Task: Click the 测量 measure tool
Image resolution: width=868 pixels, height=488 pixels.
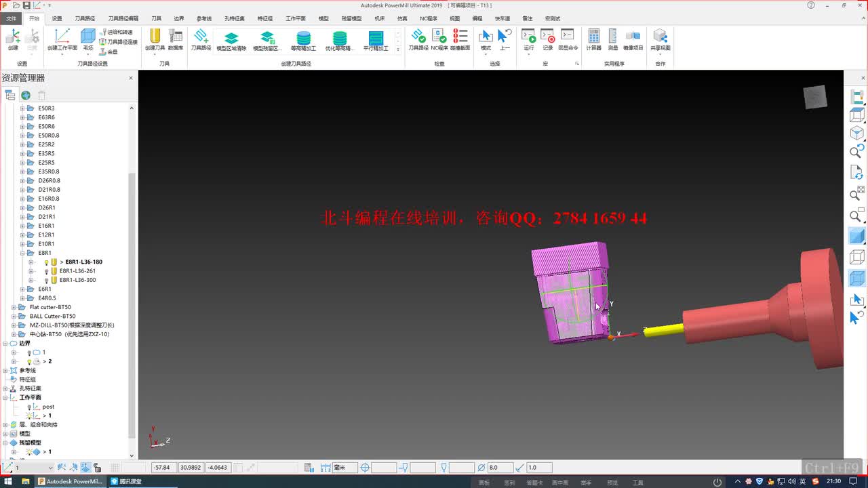Action: (x=613, y=39)
